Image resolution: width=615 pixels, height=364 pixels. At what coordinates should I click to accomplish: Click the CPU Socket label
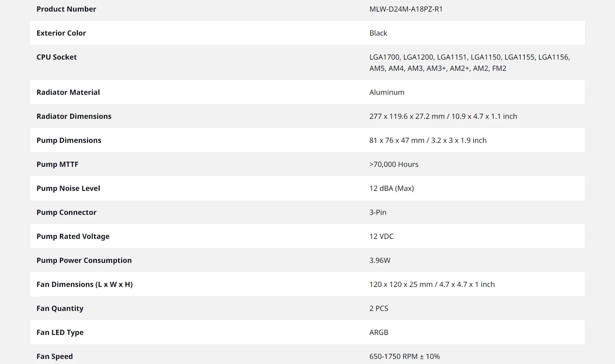[x=57, y=57]
